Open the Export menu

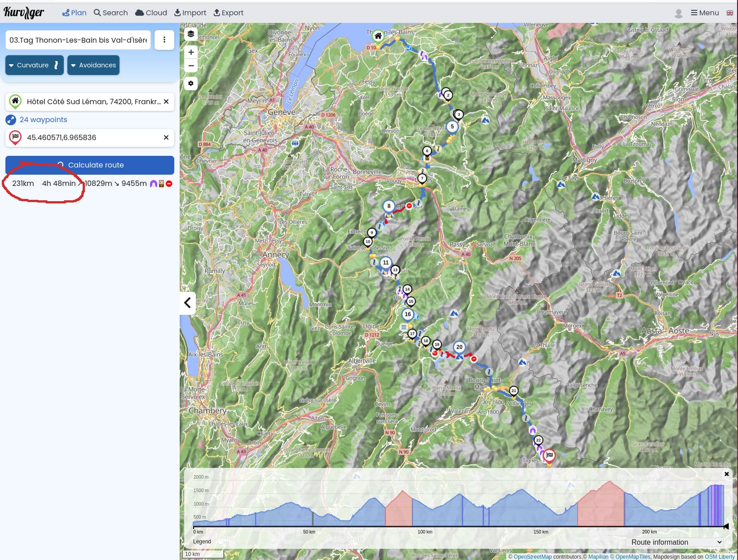click(x=228, y=13)
